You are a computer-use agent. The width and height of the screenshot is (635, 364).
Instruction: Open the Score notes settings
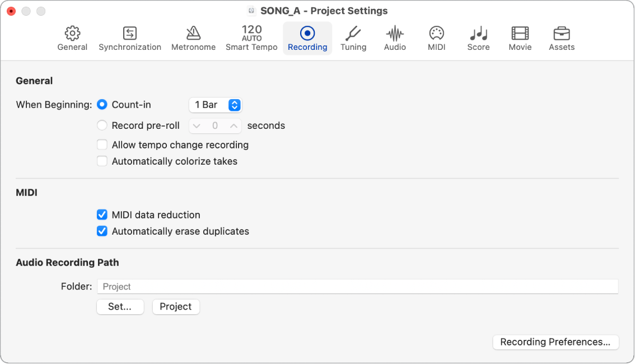point(478,38)
